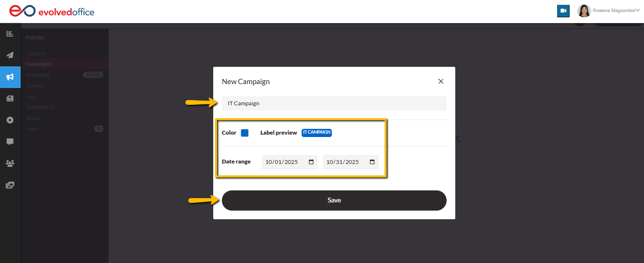Close the New Campaign dialog
Viewport: 644px width, 263px height.
[441, 81]
